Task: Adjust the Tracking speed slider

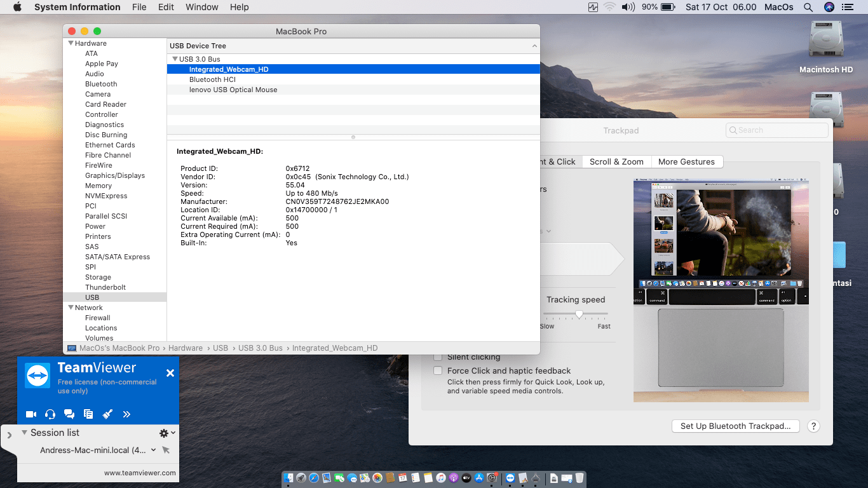Action: 579,314
